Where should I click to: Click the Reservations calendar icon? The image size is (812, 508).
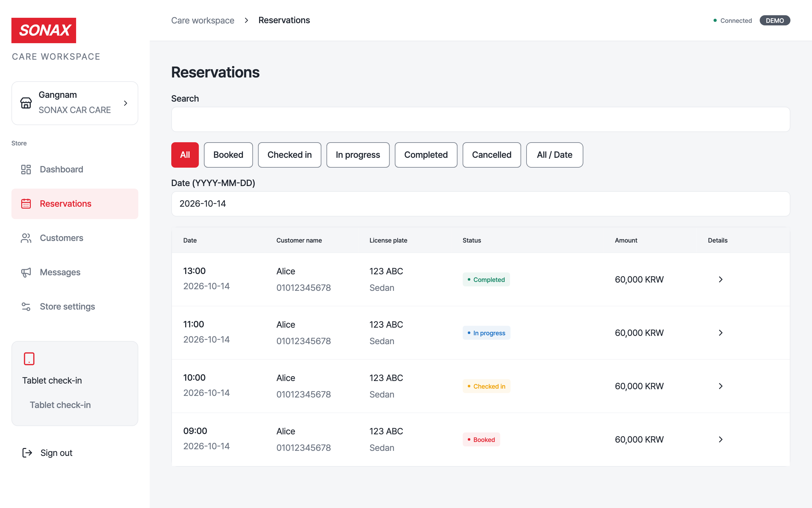coord(26,204)
